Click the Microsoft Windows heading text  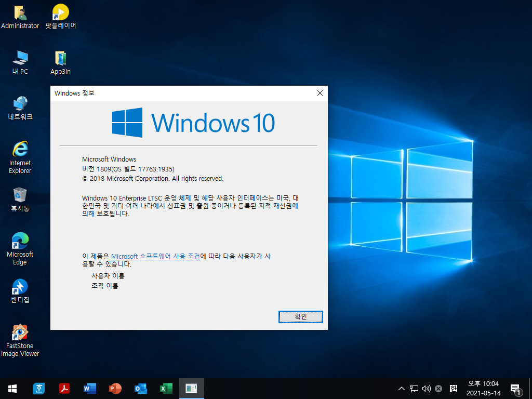pyautogui.click(x=109, y=159)
